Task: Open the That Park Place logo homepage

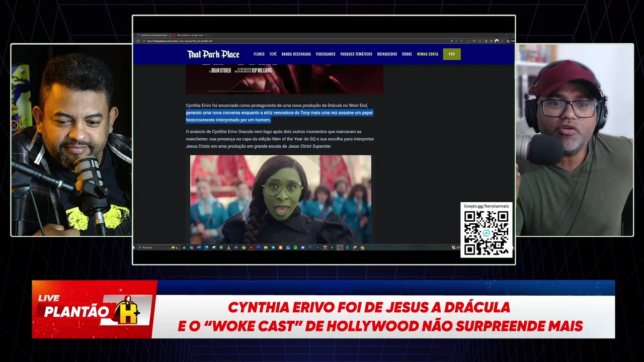Action: pyautogui.click(x=213, y=54)
